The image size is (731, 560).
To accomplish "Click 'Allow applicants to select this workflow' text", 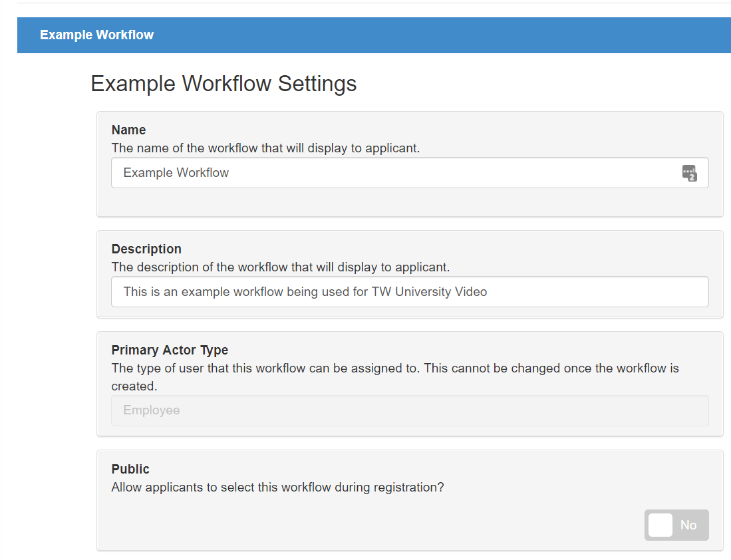I will point(277,487).
